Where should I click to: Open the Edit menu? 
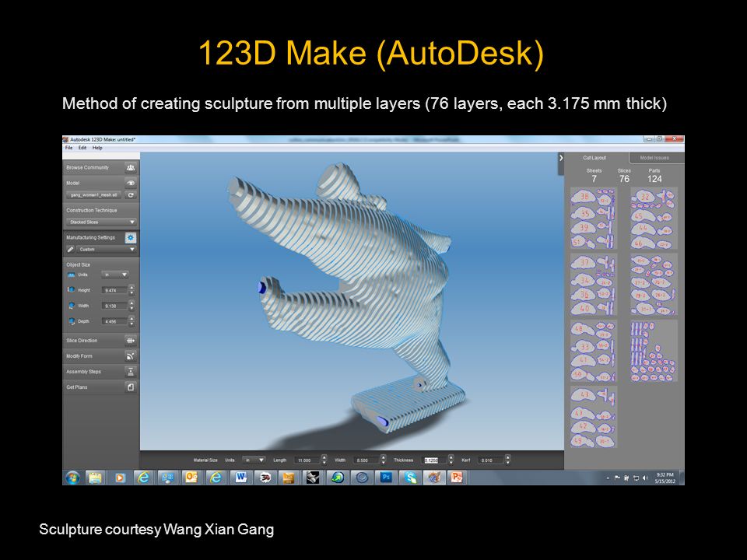(82, 148)
